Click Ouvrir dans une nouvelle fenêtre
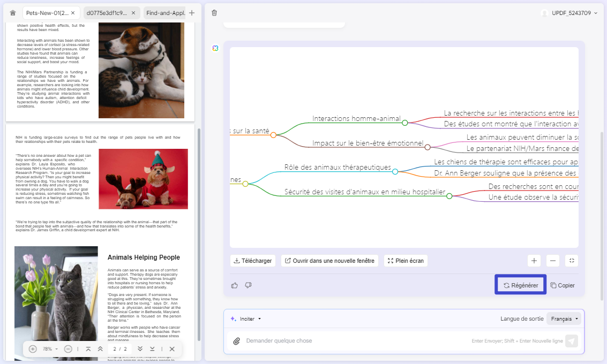 pos(330,261)
